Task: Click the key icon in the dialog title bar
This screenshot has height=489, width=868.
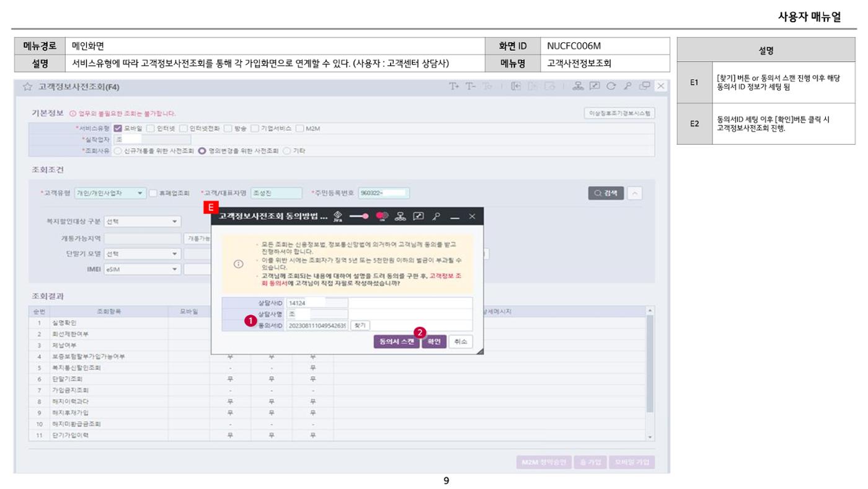Action: click(x=436, y=215)
